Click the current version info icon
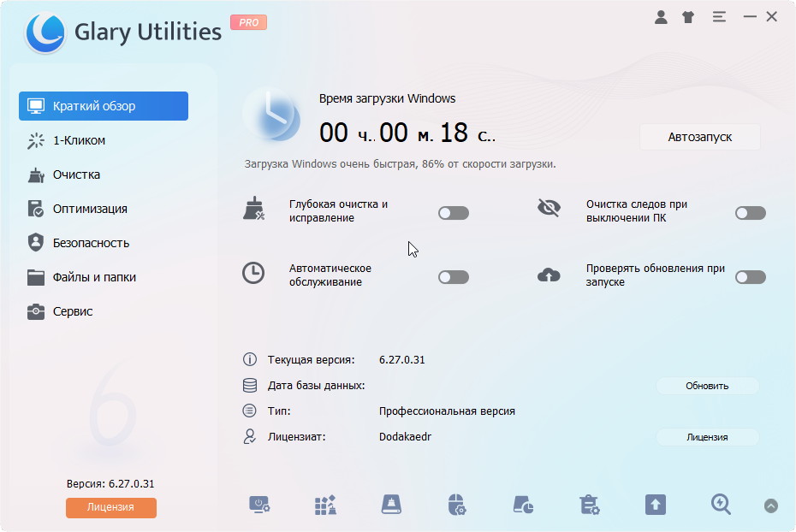796x532 pixels. pos(250,359)
